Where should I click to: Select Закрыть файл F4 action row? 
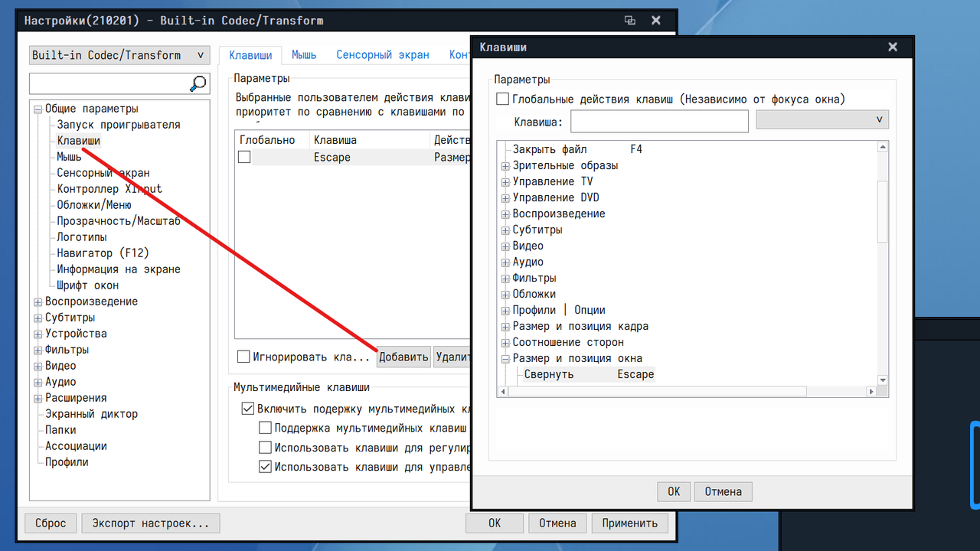pyautogui.click(x=577, y=150)
